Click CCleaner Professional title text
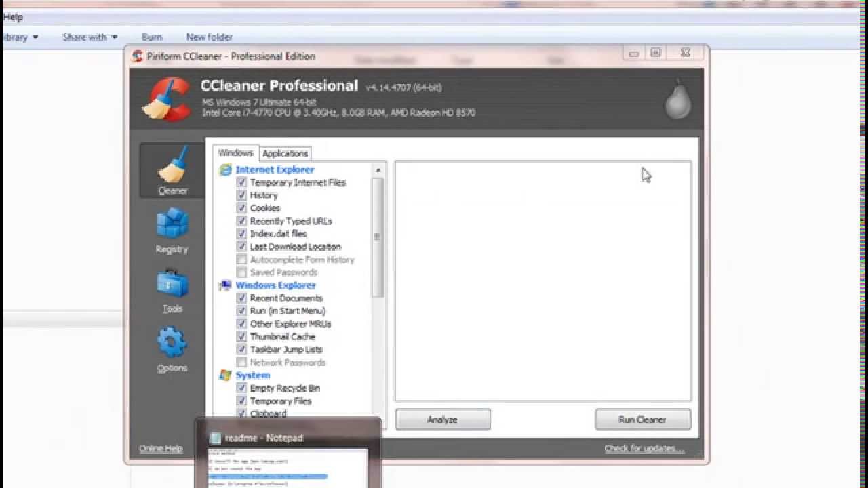Image resolution: width=868 pixels, height=488 pixels. [x=279, y=86]
